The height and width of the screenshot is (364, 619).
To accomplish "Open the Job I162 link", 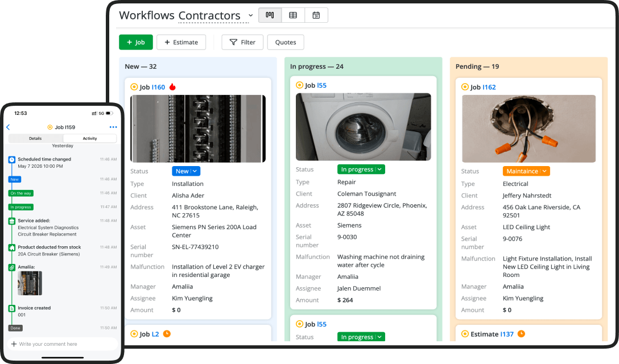I will point(489,87).
